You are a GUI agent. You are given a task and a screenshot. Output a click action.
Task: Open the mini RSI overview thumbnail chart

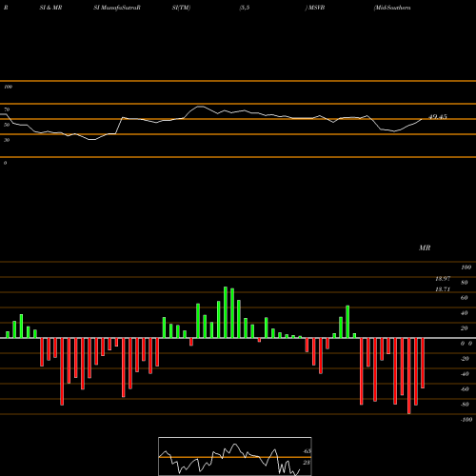(235, 456)
